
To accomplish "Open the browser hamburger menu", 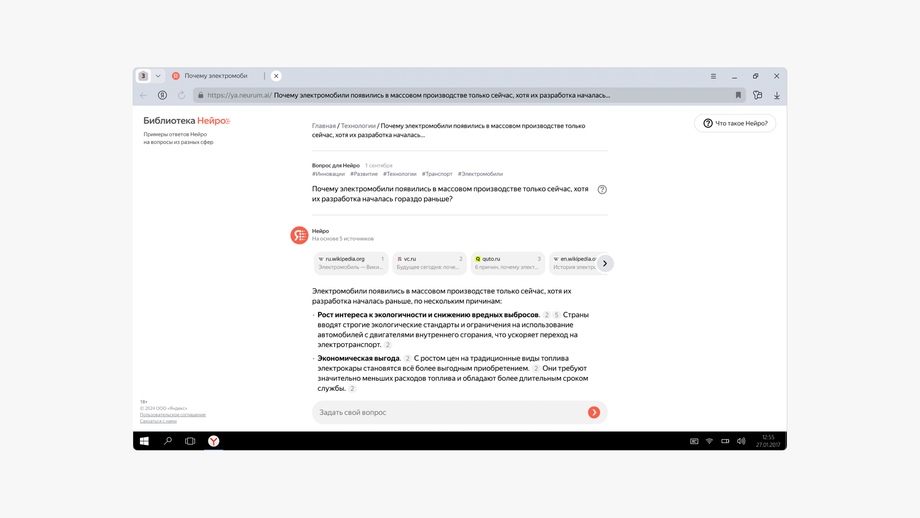I will click(713, 76).
